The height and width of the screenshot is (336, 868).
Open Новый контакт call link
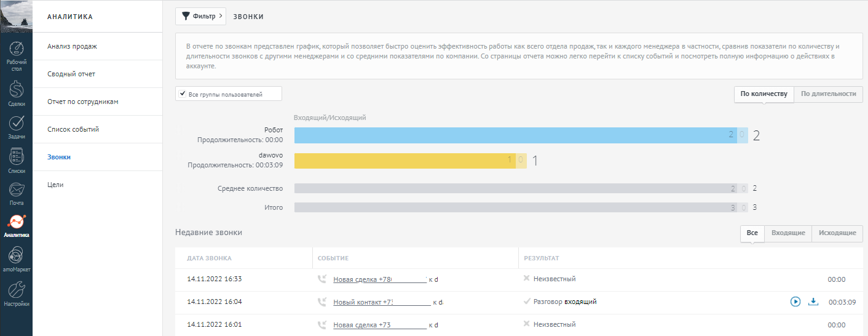point(382,302)
